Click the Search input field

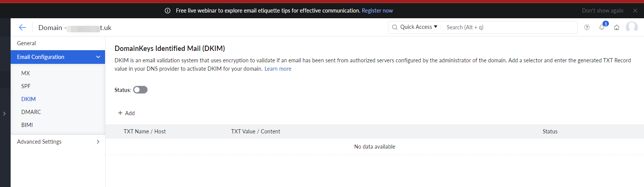coord(509,27)
